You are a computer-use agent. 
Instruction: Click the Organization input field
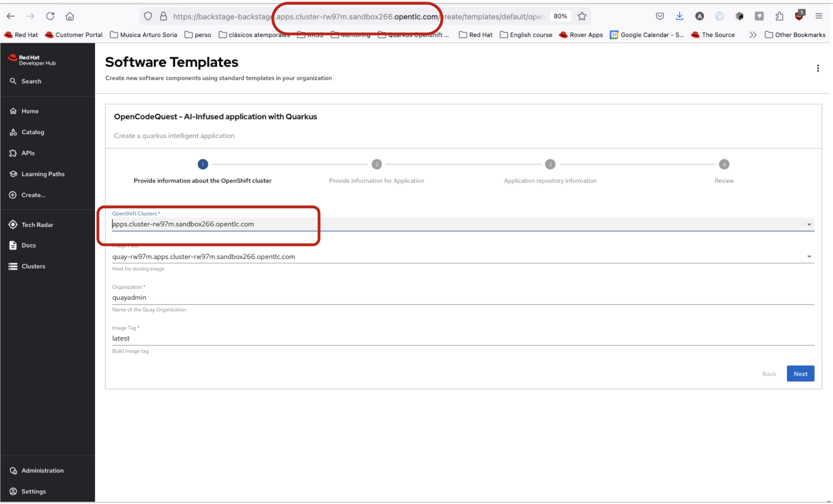[463, 298]
